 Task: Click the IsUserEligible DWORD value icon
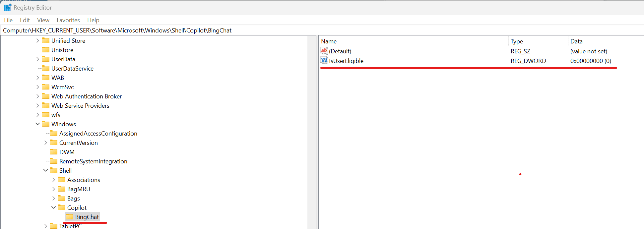pos(324,61)
